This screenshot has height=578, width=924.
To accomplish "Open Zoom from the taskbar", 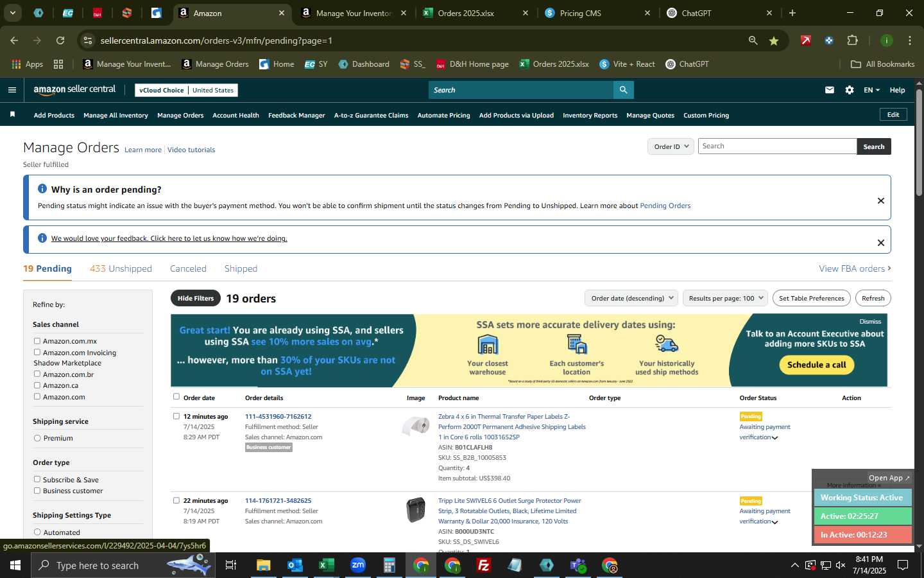I will click(357, 565).
